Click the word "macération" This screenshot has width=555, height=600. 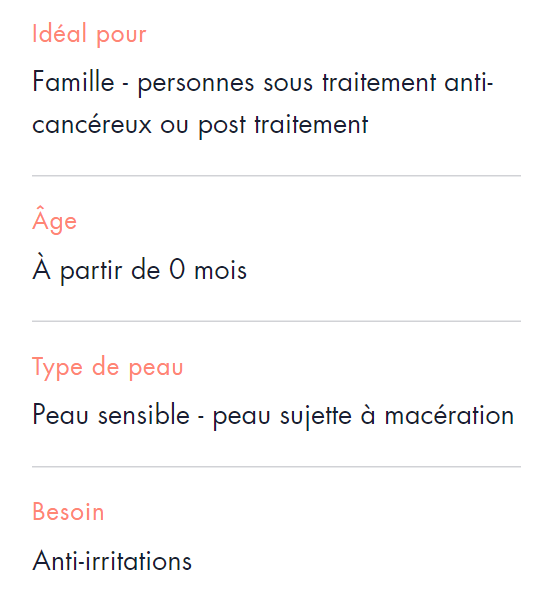point(449,416)
